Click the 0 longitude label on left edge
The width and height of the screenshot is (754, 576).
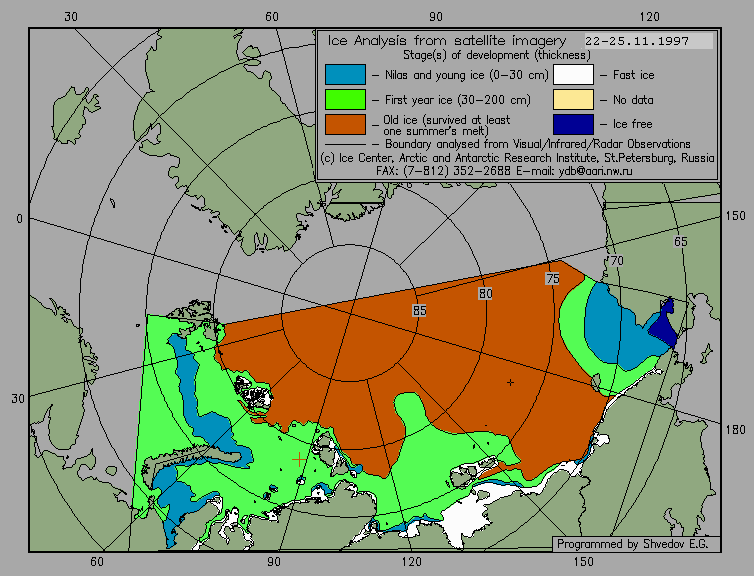click(19, 219)
